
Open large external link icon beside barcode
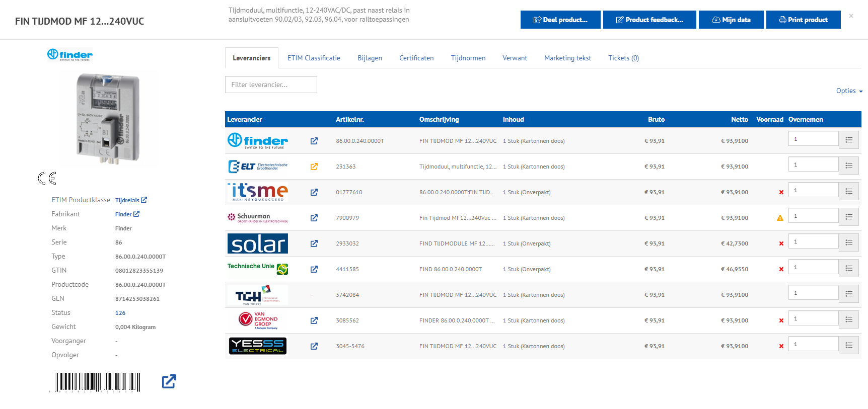169,381
